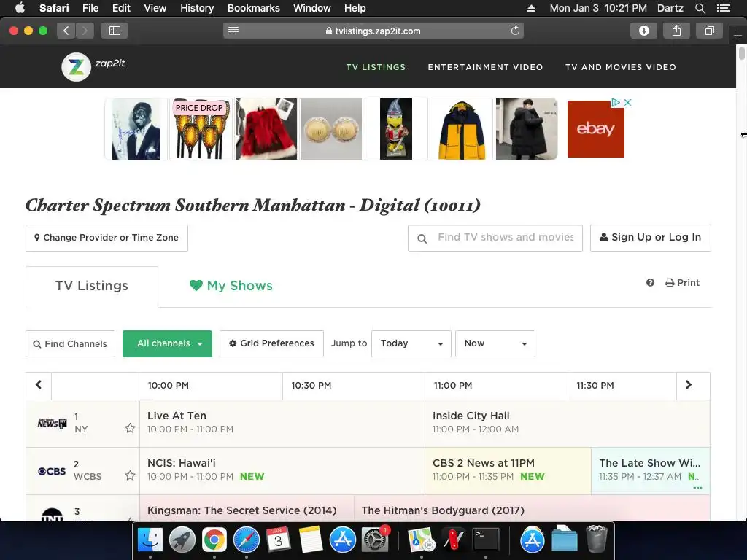This screenshot has width=747, height=560.
Task: Open the Share icon in toolbar
Action: click(x=676, y=31)
